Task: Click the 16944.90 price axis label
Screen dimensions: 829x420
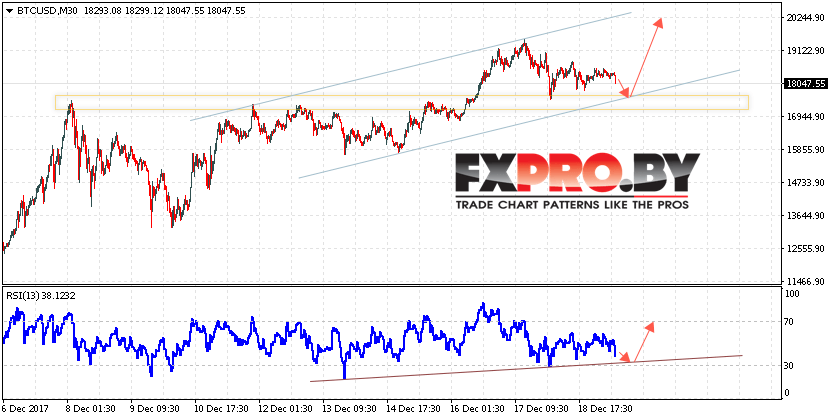Action: [806, 116]
